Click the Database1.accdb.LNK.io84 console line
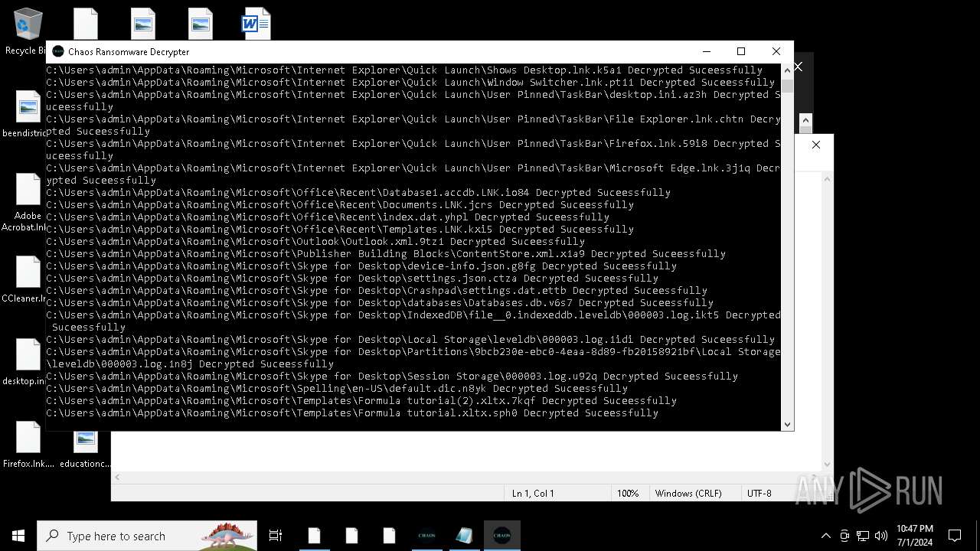 [x=358, y=192]
